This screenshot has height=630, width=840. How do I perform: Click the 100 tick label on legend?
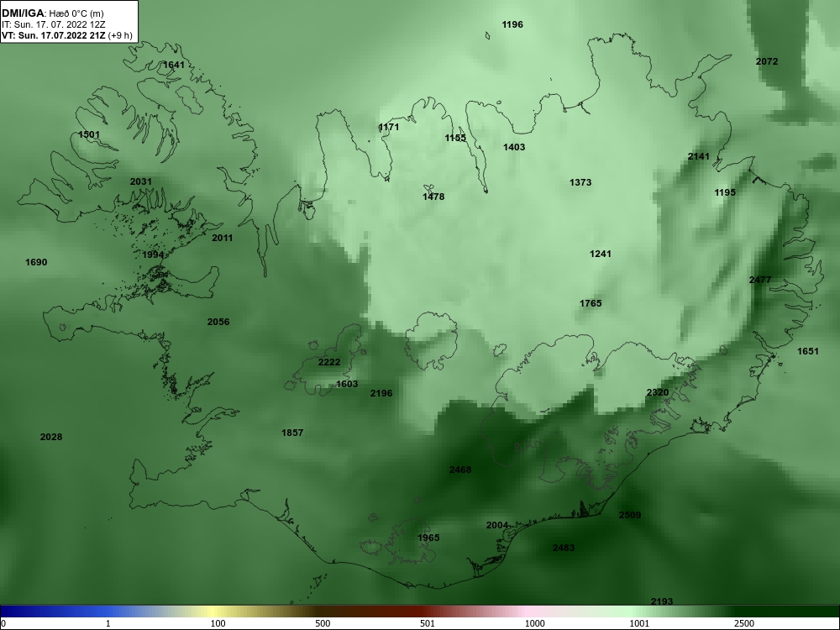pyautogui.click(x=218, y=623)
